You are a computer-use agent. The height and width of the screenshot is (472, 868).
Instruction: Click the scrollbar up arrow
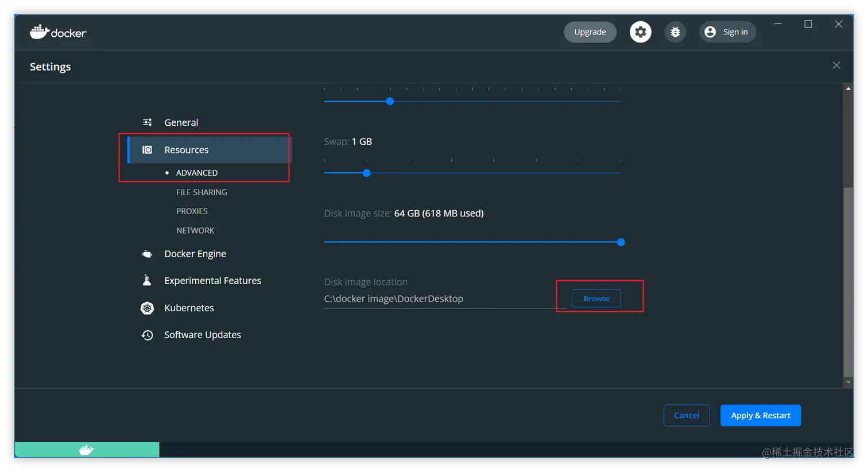click(x=848, y=88)
